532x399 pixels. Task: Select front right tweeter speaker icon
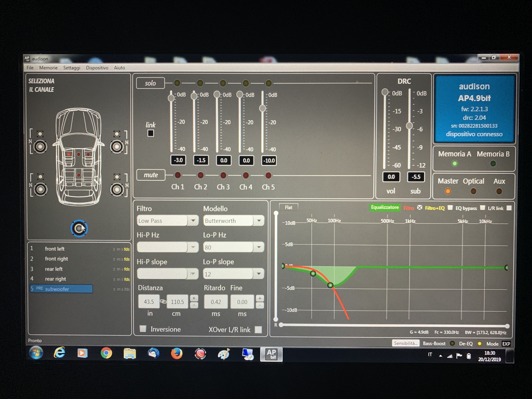tap(117, 134)
